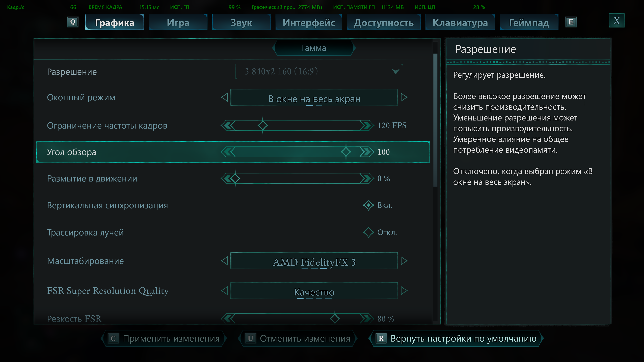The width and height of the screenshot is (644, 362).
Task: Open the Графика tab
Action: tap(115, 22)
